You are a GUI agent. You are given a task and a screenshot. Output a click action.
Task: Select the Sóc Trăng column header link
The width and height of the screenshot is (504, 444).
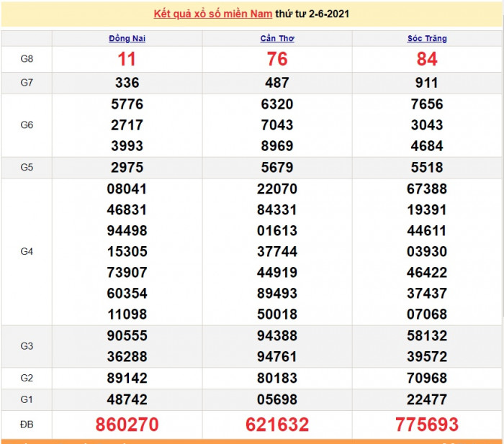point(427,38)
